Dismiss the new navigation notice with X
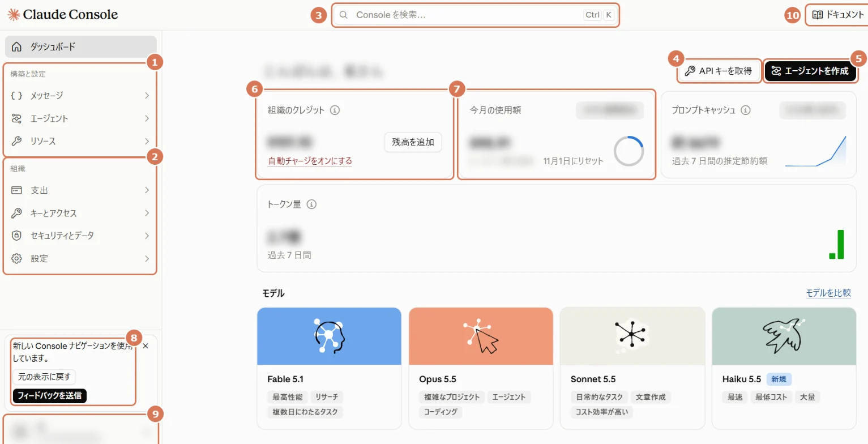The image size is (868, 444). [x=146, y=345]
